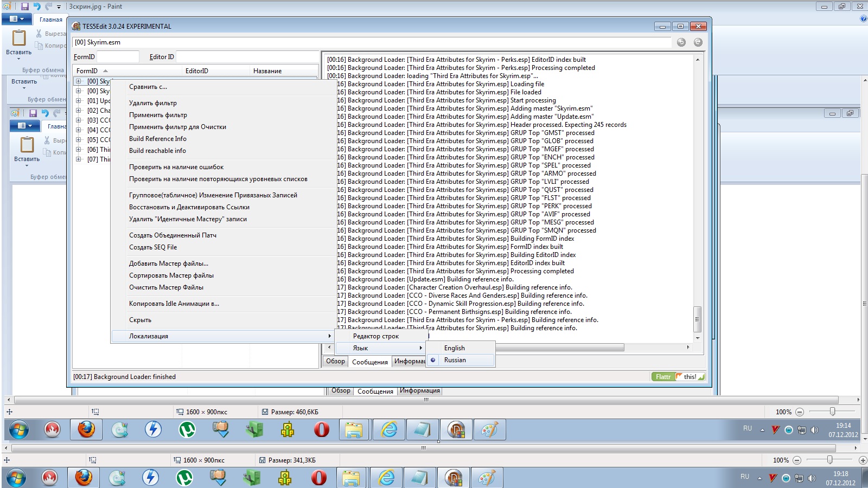Open blue Paint file menu button at top
The width and height of the screenshot is (868, 488).
[x=17, y=19]
